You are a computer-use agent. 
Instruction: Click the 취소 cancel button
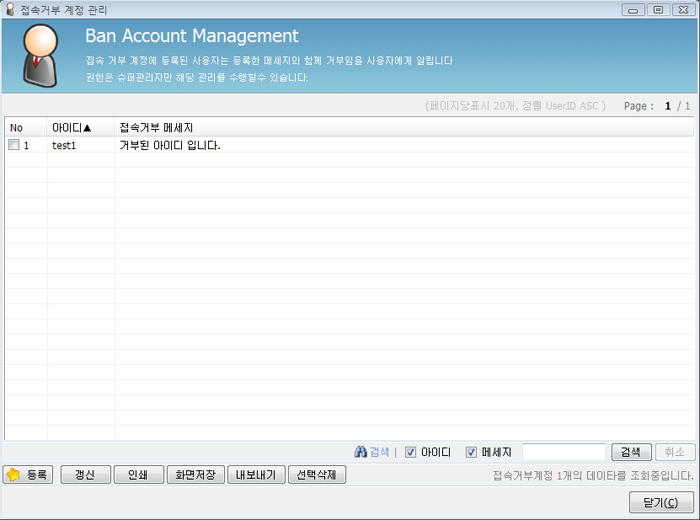pos(675,452)
